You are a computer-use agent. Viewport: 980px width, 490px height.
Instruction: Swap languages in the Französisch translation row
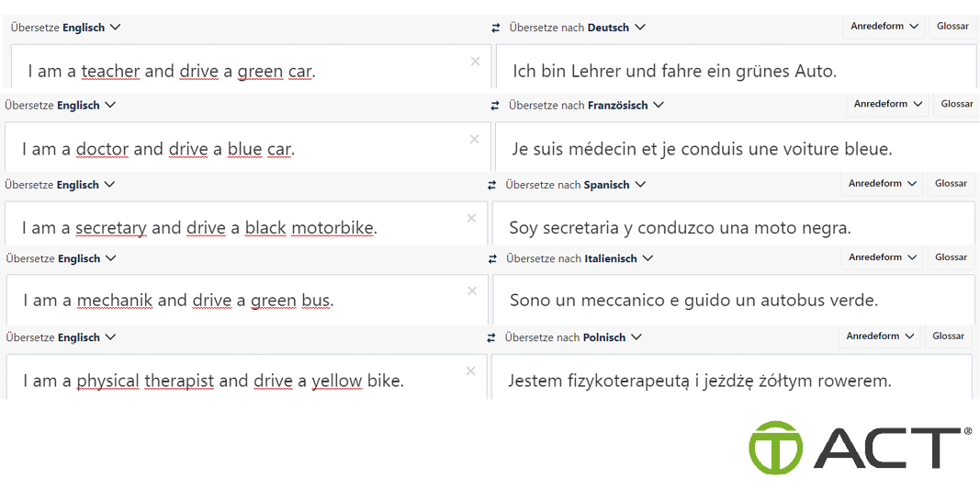496,106
